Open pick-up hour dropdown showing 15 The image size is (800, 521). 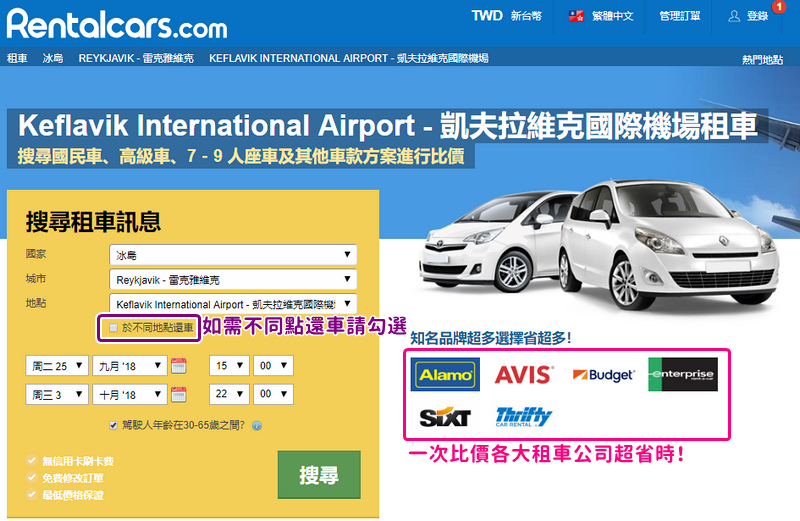pyautogui.click(x=229, y=366)
